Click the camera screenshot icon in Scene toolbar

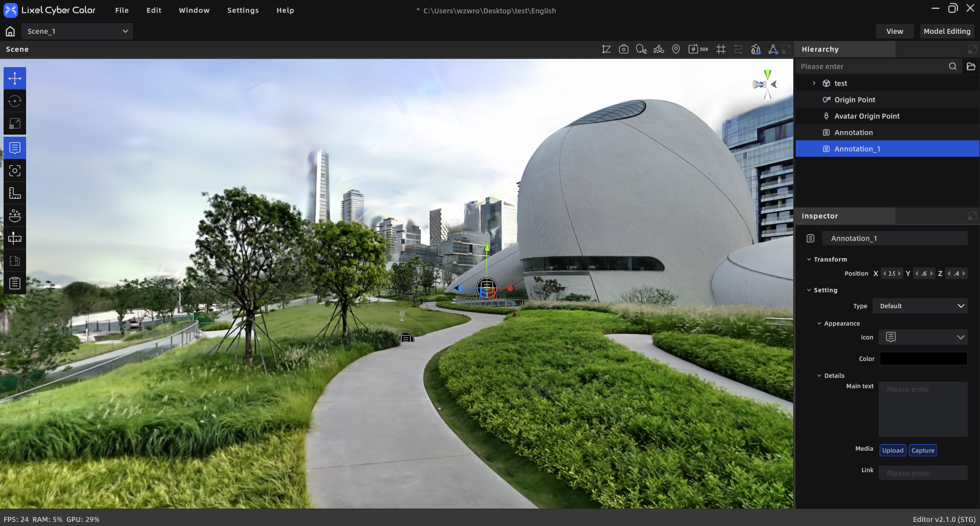click(x=623, y=49)
